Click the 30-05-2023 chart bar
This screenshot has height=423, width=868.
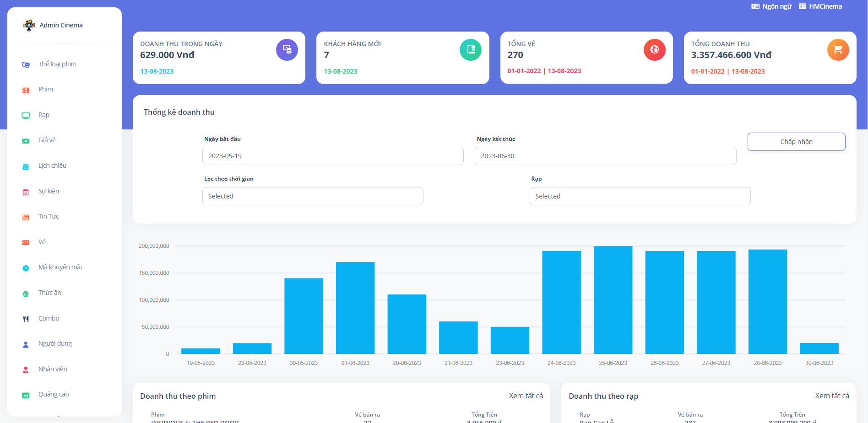point(304,316)
